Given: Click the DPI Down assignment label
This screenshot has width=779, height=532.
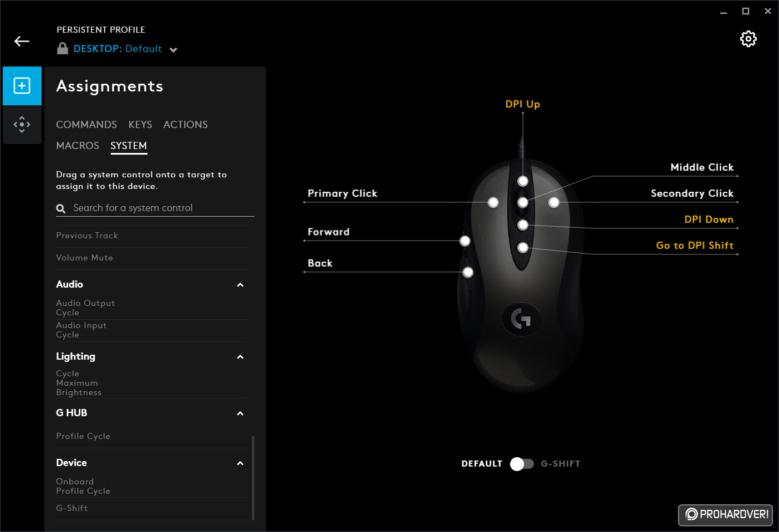Looking at the screenshot, I should pos(709,219).
